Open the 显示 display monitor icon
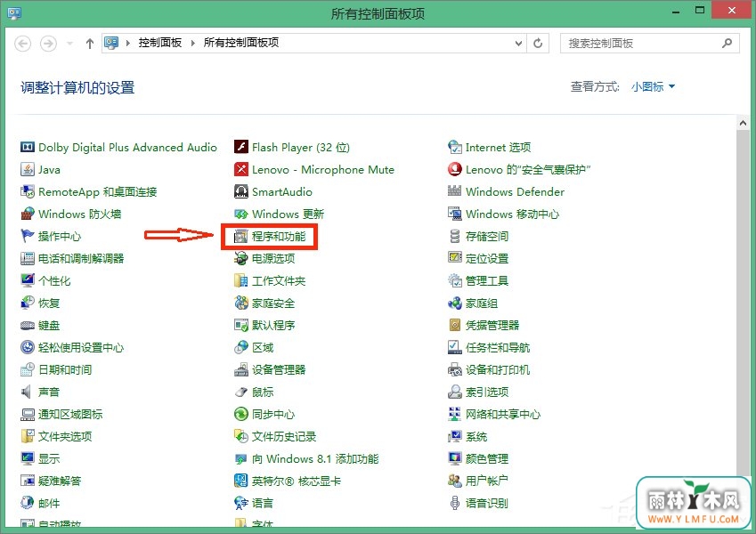 28,458
